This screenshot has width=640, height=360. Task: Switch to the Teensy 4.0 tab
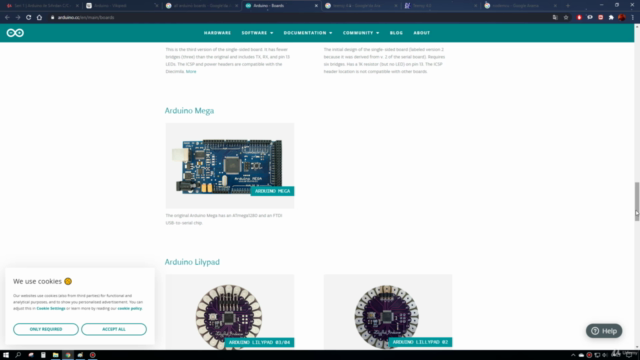440,6
